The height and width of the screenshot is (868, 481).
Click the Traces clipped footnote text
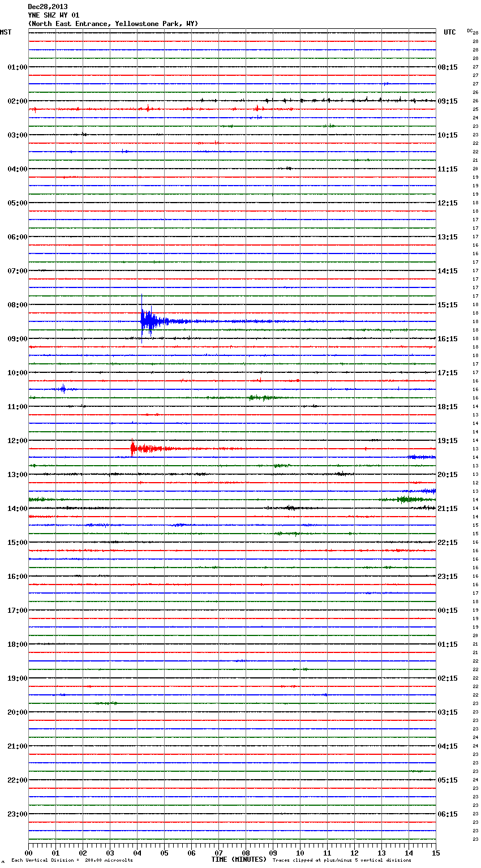342,861
